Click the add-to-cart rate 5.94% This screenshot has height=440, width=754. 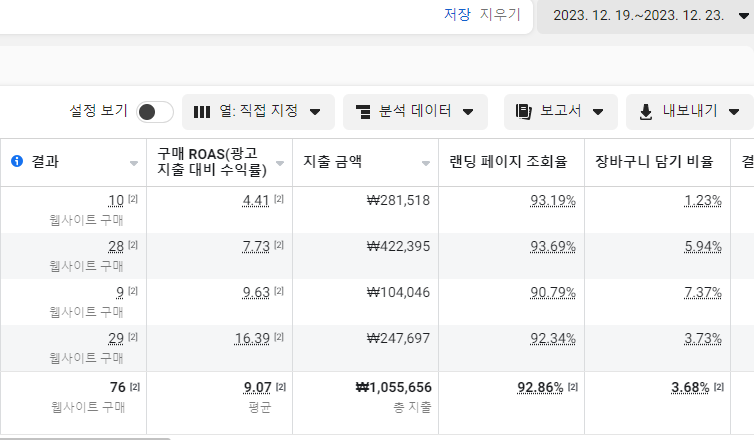[703, 246]
